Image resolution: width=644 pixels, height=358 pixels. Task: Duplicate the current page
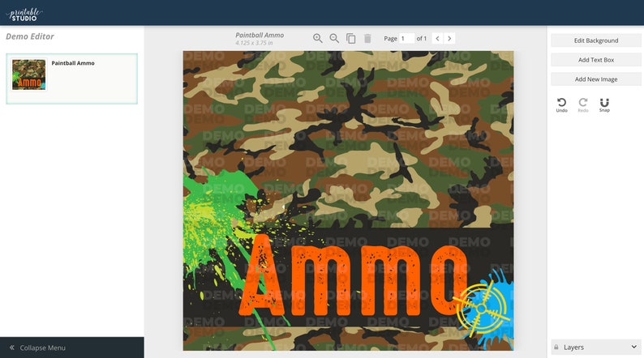click(x=350, y=38)
